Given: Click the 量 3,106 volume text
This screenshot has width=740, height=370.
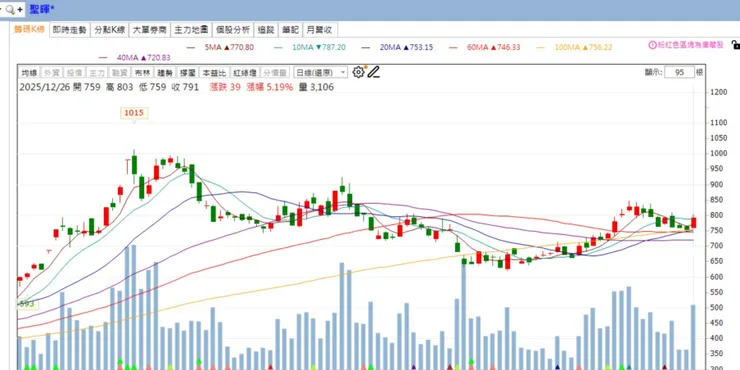Looking at the screenshot, I should (x=316, y=87).
